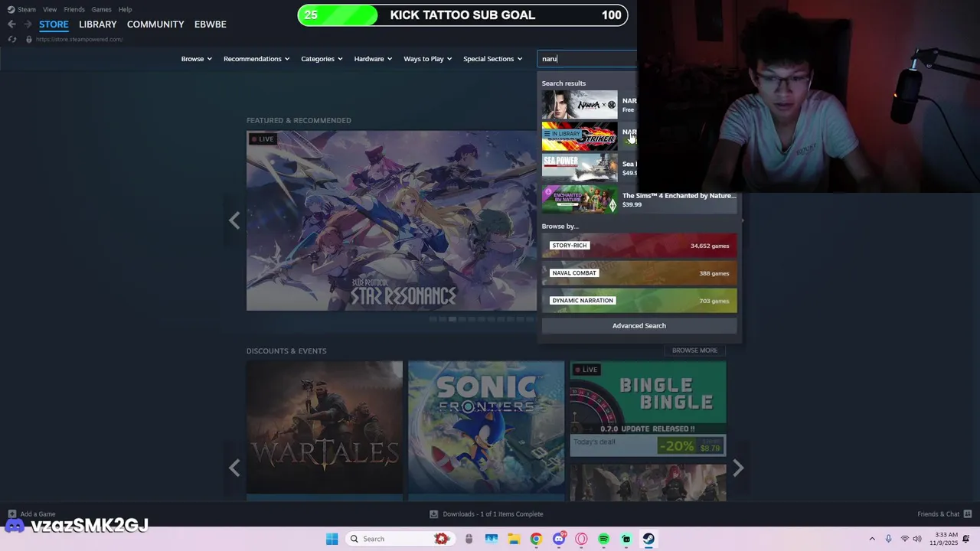Screen dimensions: 980x551
Task: Select the STORE tab
Action: coord(54,24)
